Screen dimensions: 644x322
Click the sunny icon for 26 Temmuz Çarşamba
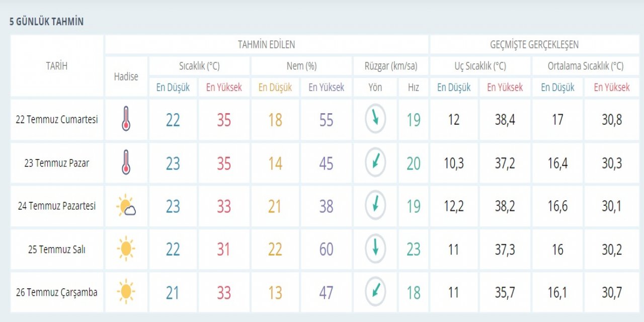[126, 292]
